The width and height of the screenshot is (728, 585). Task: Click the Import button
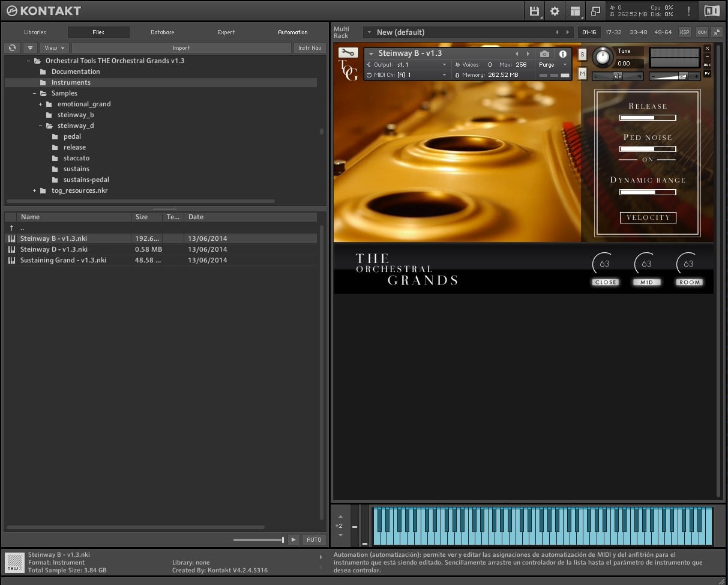click(181, 47)
